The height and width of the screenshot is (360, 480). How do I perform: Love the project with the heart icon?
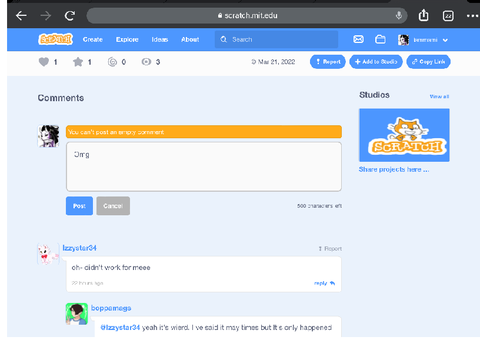(44, 62)
